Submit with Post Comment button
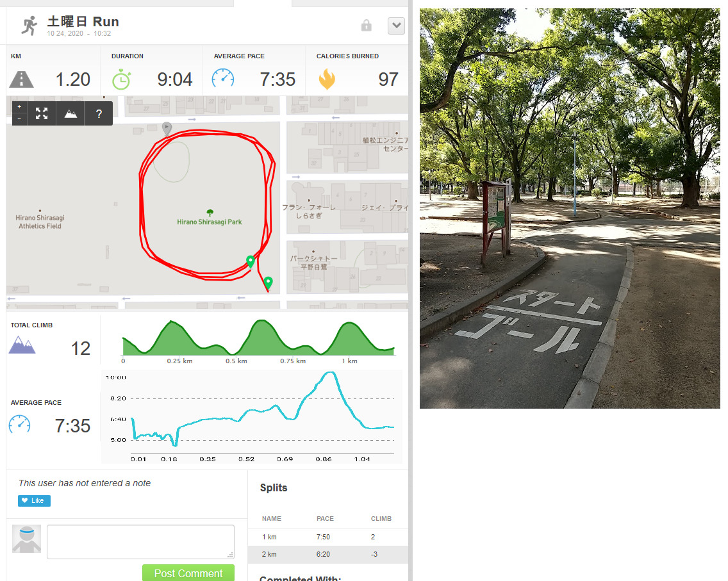 pos(188,573)
